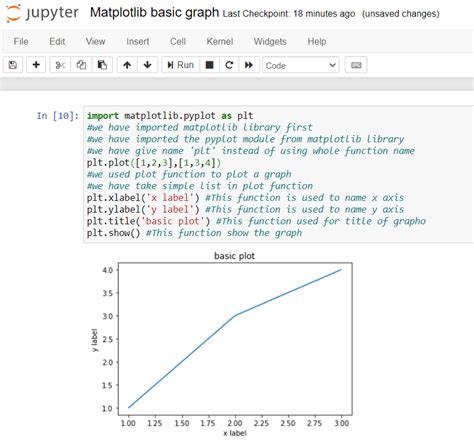This screenshot has height=443, width=474.
Task: Click the import matplotlib.pyplot code line
Action: click(170, 116)
